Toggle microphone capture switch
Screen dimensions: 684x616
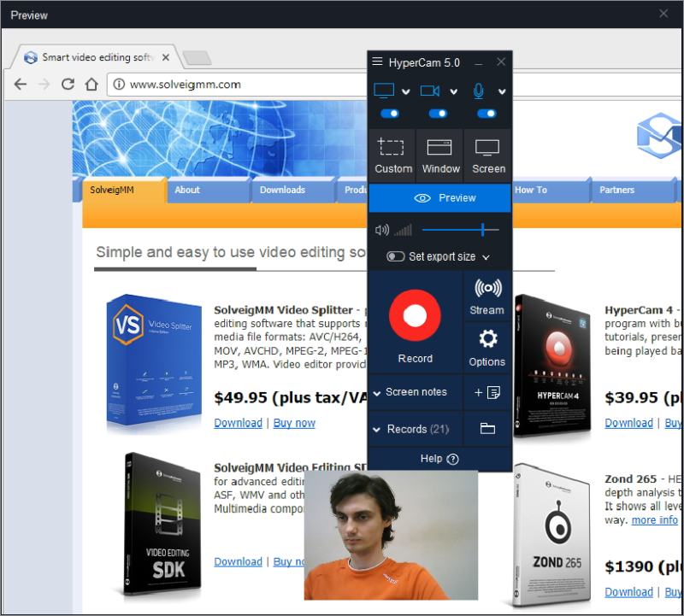[x=486, y=114]
